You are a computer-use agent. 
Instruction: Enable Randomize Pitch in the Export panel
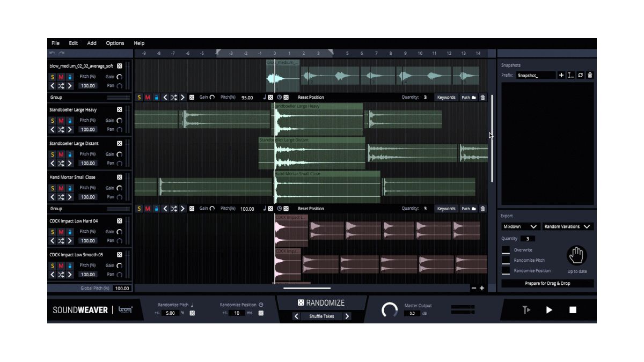(x=506, y=260)
